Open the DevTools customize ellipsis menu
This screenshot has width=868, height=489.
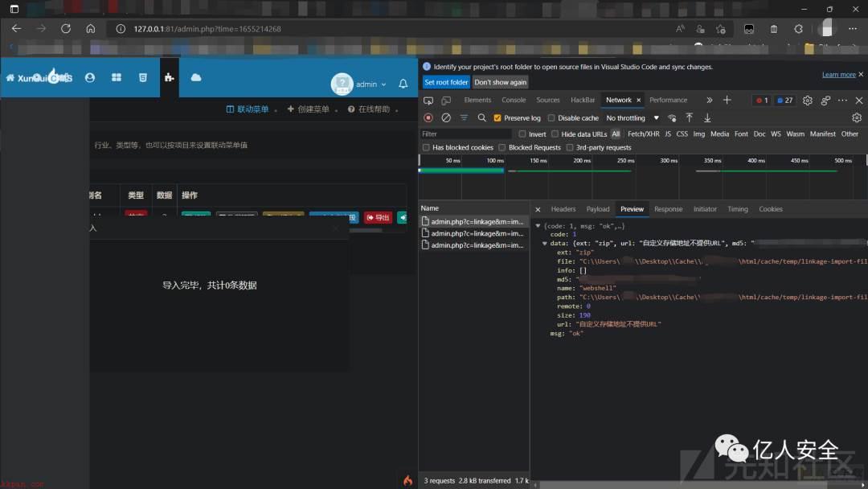(x=842, y=101)
